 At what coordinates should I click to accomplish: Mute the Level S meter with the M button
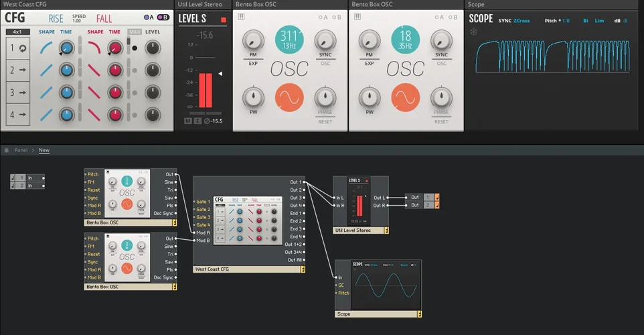tap(188, 121)
